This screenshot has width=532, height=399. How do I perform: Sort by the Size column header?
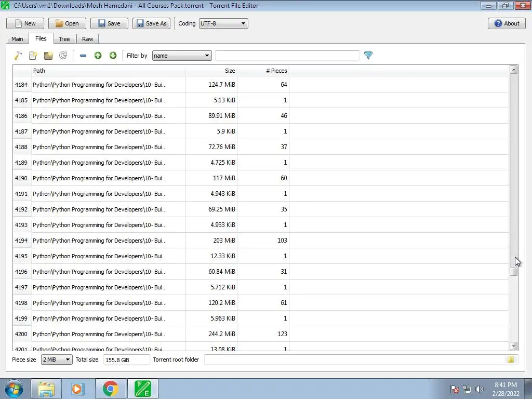211,71
